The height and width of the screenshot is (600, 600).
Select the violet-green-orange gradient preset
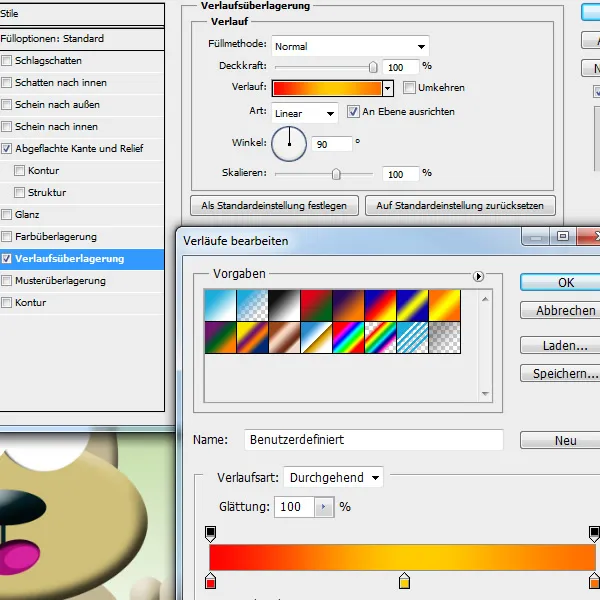[x=220, y=338]
